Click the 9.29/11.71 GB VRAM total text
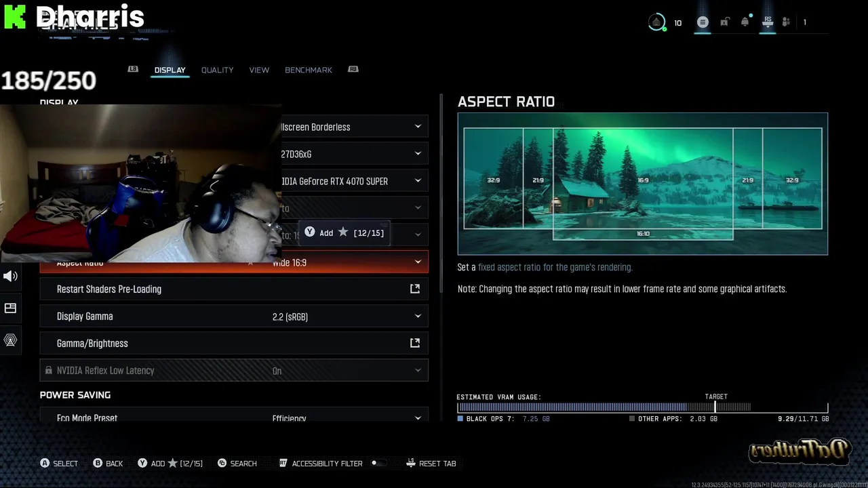Viewport: 868px width, 488px height. click(x=803, y=419)
